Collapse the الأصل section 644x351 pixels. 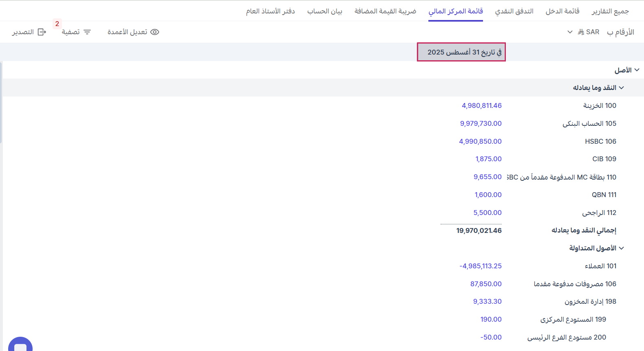pyautogui.click(x=637, y=70)
